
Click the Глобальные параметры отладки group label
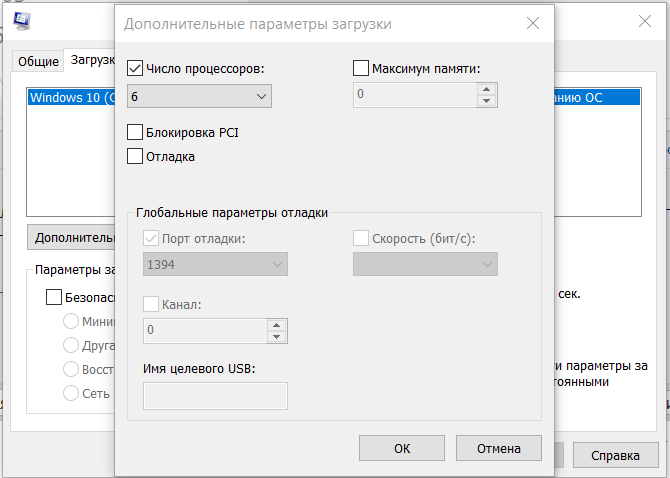(x=232, y=212)
